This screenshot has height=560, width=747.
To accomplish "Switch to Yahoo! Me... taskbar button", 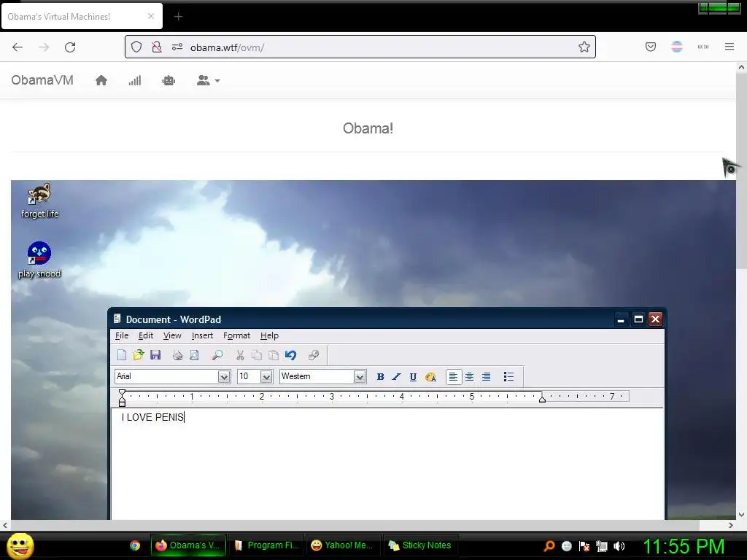I will pyautogui.click(x=343, y=545).
